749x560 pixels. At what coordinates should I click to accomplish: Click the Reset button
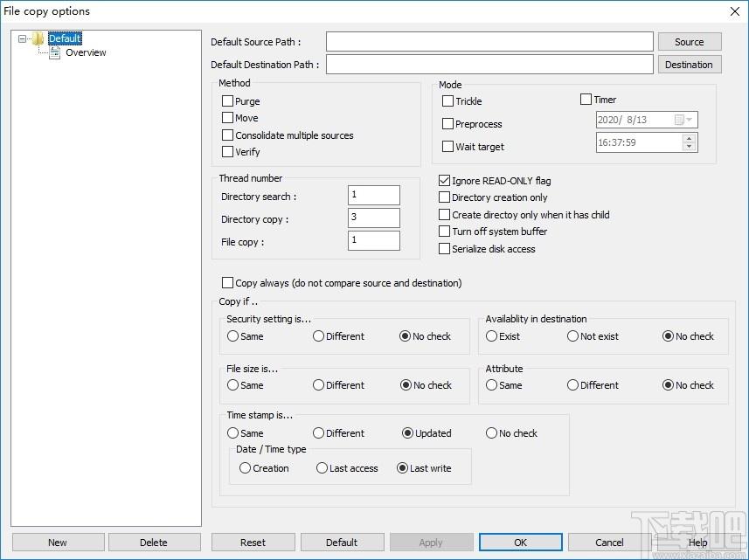pos(253,543)
